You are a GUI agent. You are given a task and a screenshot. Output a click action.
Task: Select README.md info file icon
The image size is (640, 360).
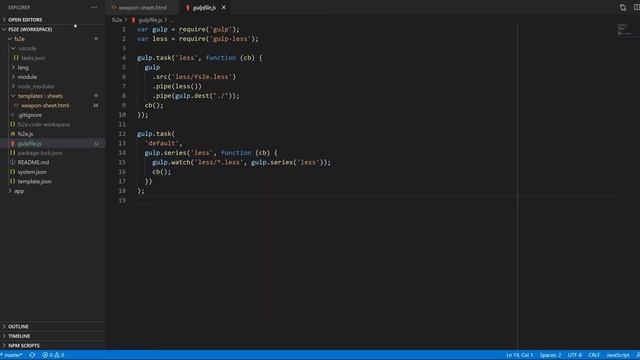tap(13, 162)
